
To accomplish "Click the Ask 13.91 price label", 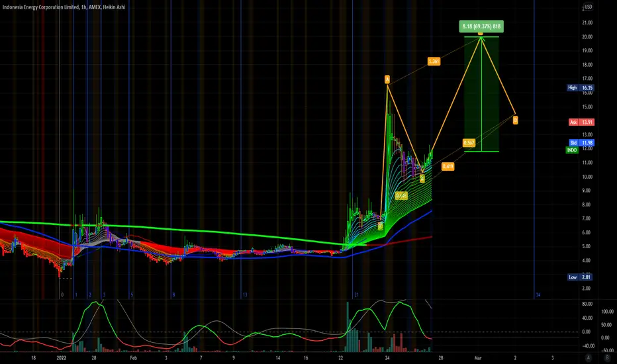I will [581, 122].
